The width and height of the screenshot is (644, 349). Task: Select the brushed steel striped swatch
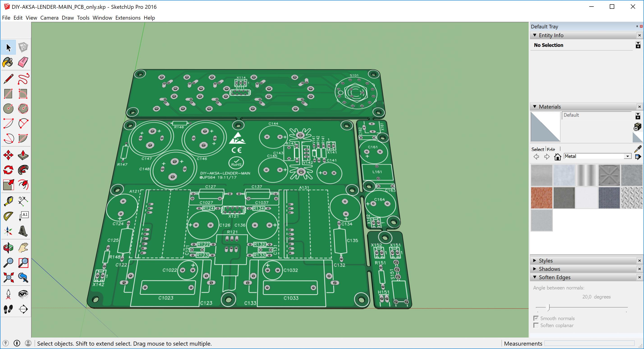pos(587,175)
